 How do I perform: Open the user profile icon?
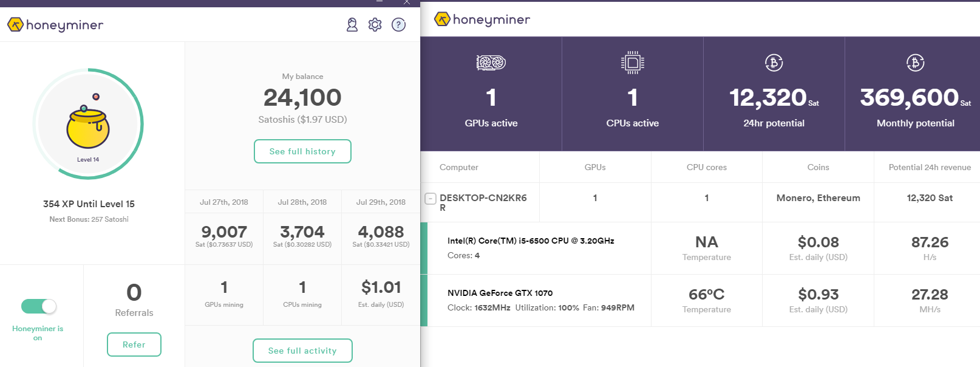[x=352, y=25]
